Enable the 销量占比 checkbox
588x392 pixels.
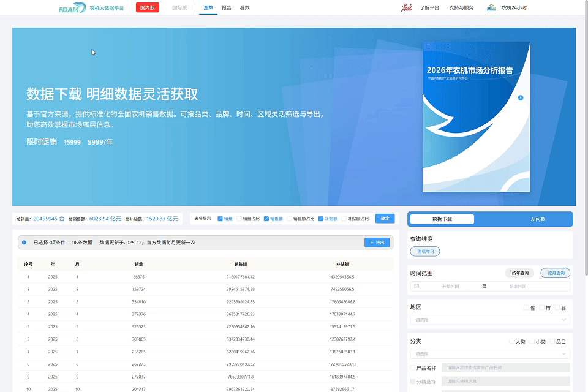(239, 219)
